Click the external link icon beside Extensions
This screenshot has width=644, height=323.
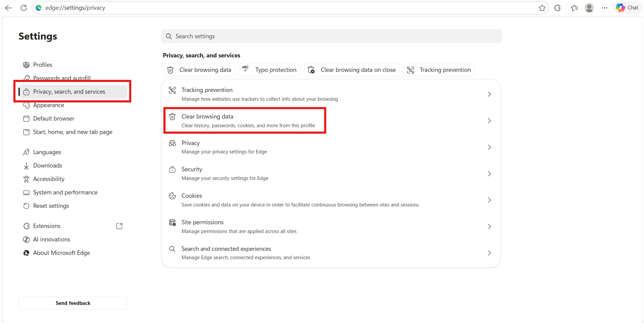click(119, 226)
